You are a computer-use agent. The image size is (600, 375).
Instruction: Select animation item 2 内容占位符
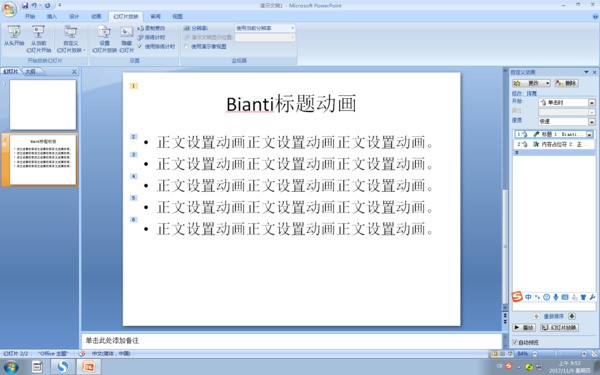pos(553,144)
